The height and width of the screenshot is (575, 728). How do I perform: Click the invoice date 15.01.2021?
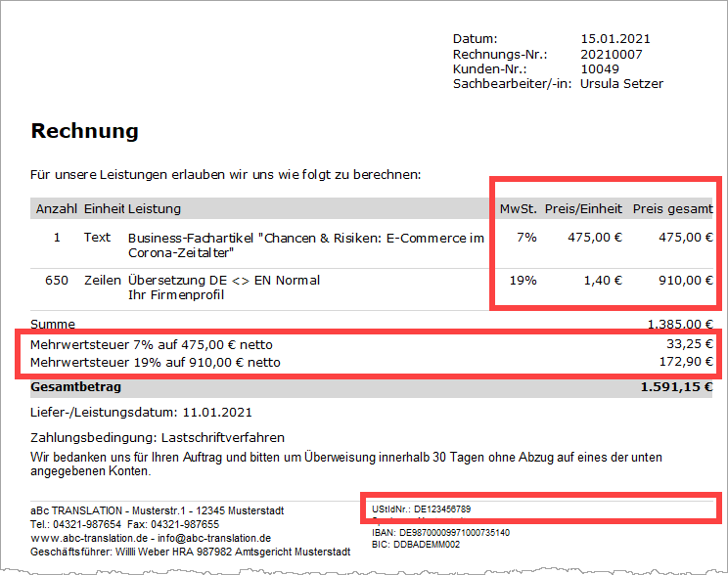[615, 39]
